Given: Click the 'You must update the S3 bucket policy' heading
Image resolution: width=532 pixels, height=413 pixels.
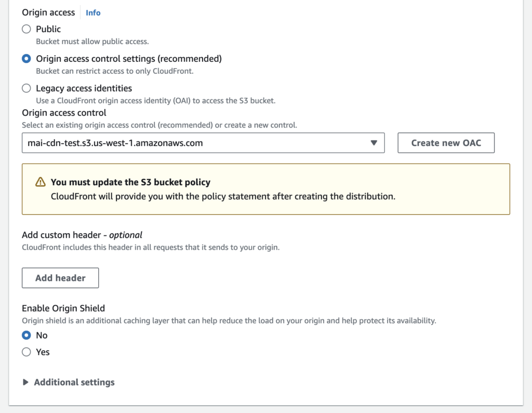Looking at the screenshot, I should point(130,182).
